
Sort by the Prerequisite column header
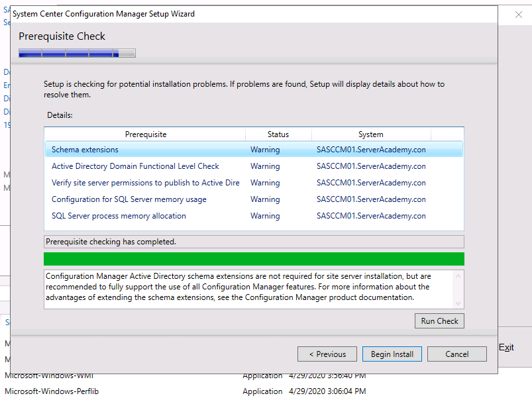[x=146, y=134]
